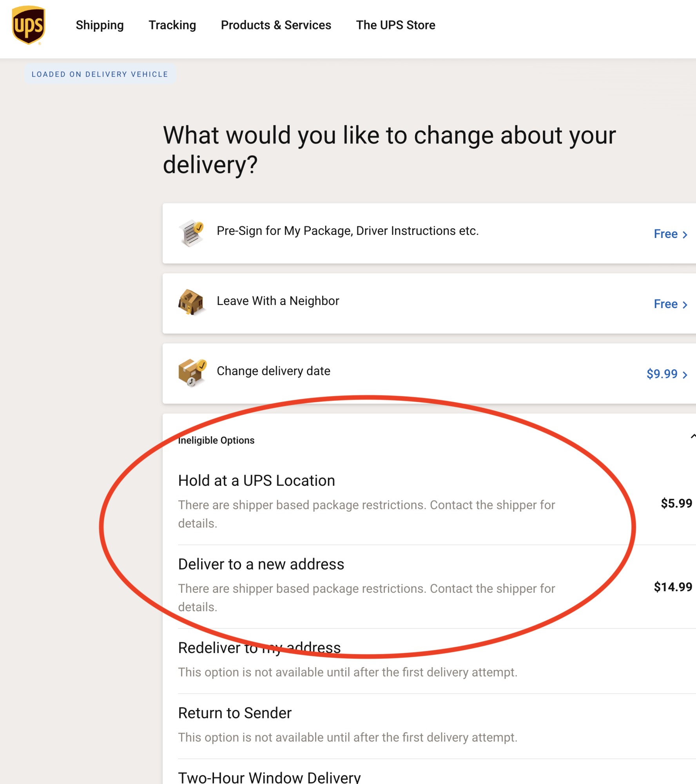Viewport: 696px width, 784px height.
Task: Open the Shipping menu
Action: [x=100, y=25]
